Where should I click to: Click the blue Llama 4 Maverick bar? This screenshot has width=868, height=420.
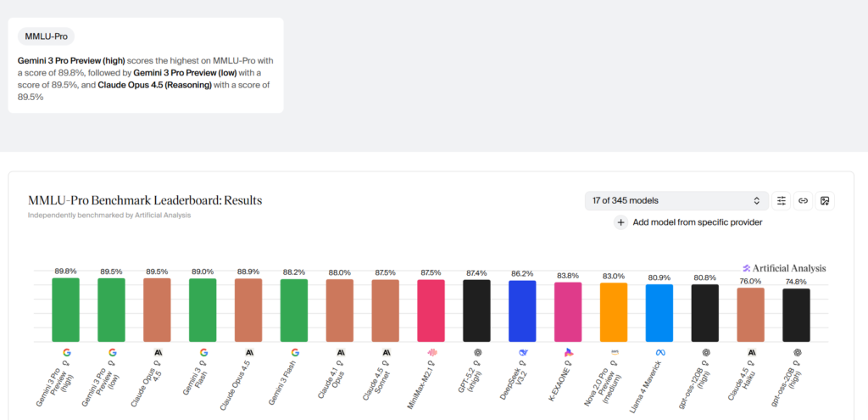pos(659,313)
